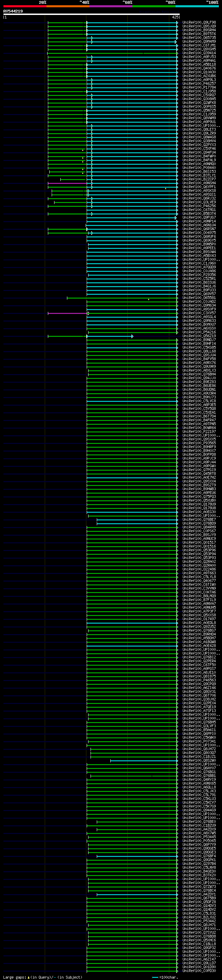
Task: Click the white query sequence bar
Action: (x=92, y=15)
